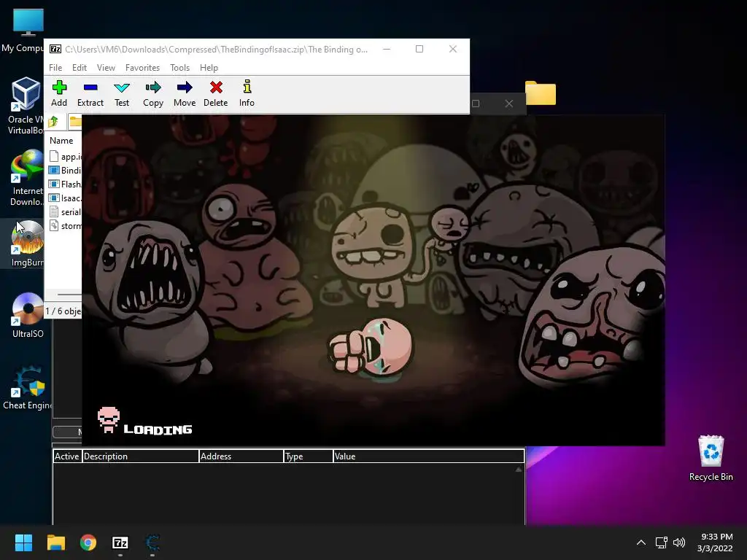Select the app.i file row
This screenshot has height=560, width=747.
point(65,156)
